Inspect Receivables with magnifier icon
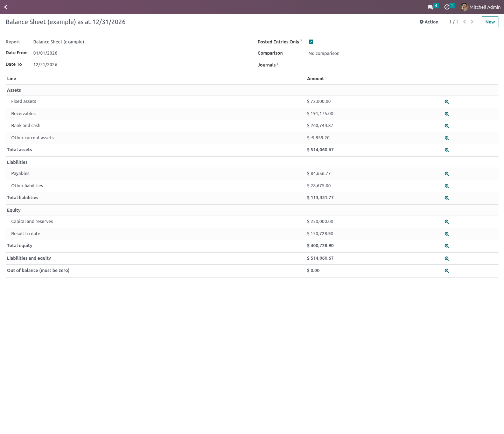The height and width of the screenshot is (434, 504). 447,114
